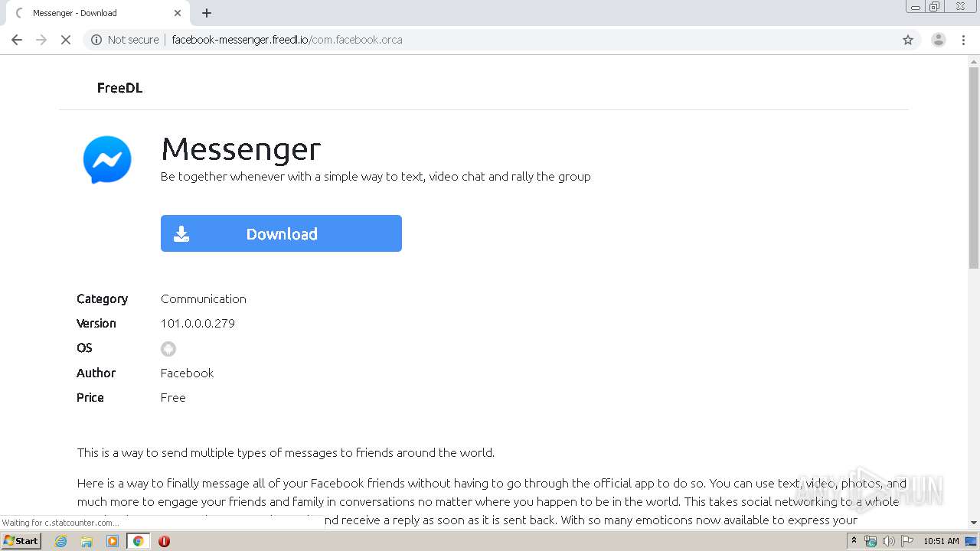Click the Free price value
The width and height of the screenshot is (980, 551).
(x=173, y=397)
